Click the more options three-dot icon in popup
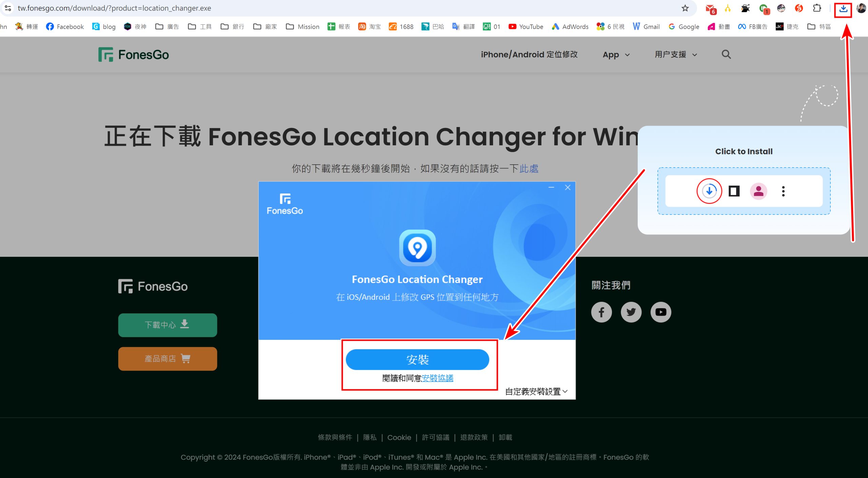Image resolution: width=868 pixels, height=478 pixels. click(x=783, y=191)
